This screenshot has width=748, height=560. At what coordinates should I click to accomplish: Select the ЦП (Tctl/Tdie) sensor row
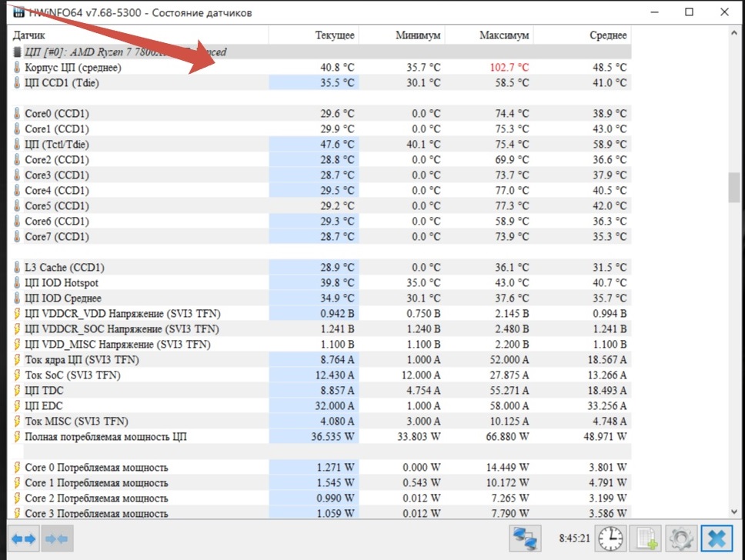click(x=321, y=144)
